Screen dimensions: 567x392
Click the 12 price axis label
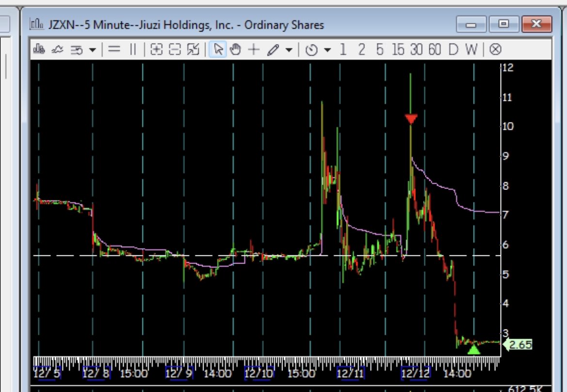(x=508, y=68)
